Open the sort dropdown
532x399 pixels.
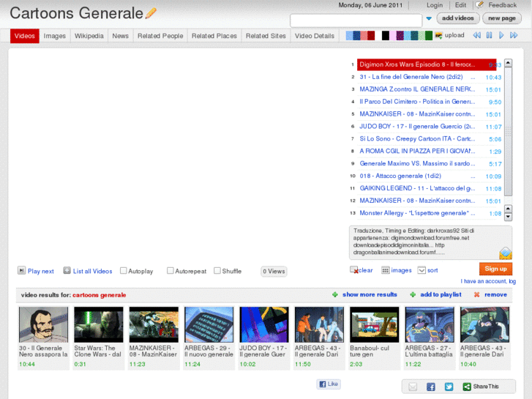point(422,270)
